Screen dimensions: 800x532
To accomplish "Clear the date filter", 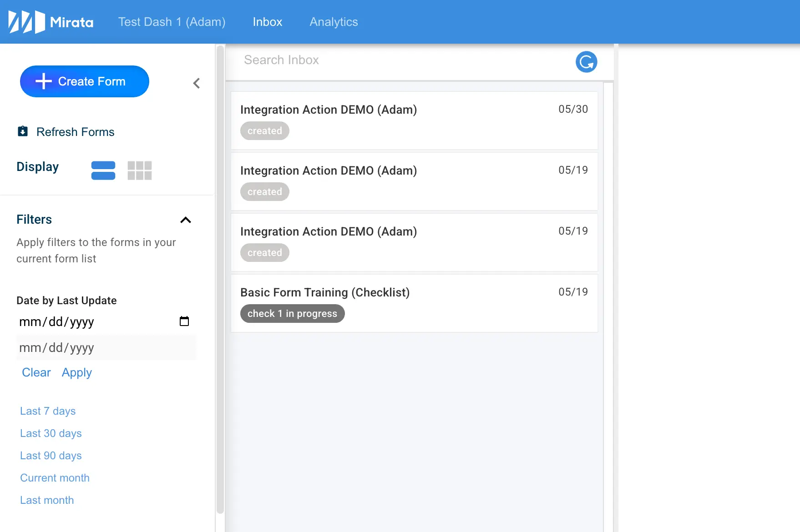I will click(36, 372).
